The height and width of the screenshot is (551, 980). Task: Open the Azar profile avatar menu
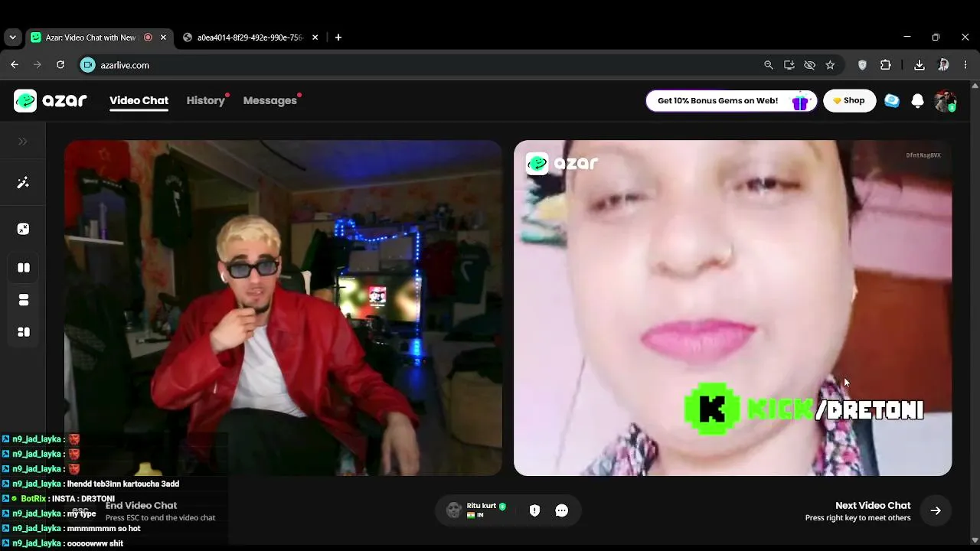(946, 101)
